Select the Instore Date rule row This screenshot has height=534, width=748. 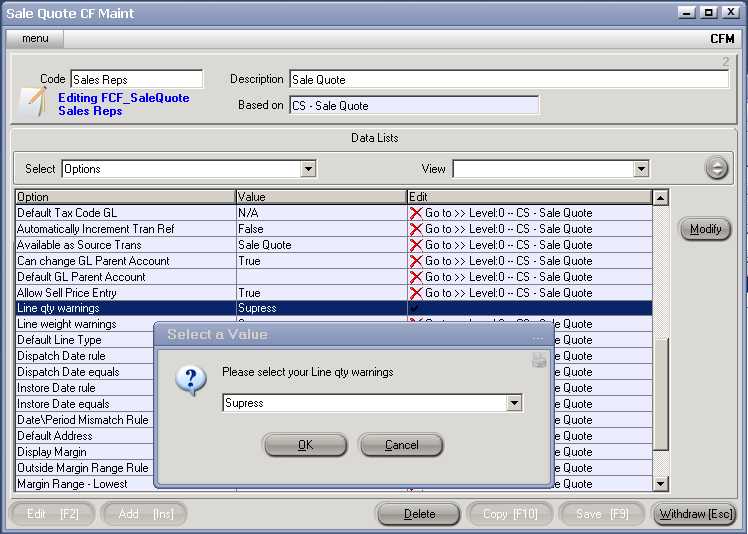click(84, 388)
